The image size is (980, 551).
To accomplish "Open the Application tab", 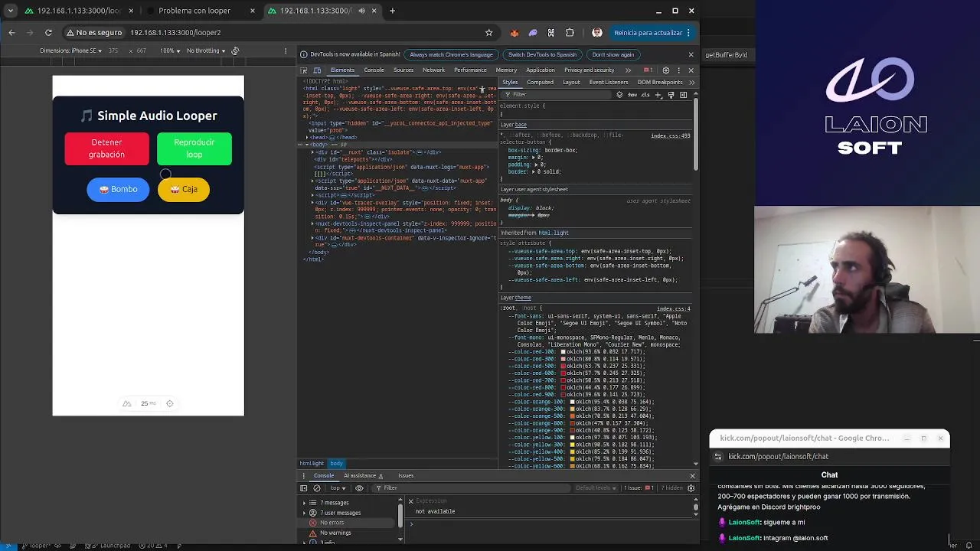I will click(x=540, y=70).
